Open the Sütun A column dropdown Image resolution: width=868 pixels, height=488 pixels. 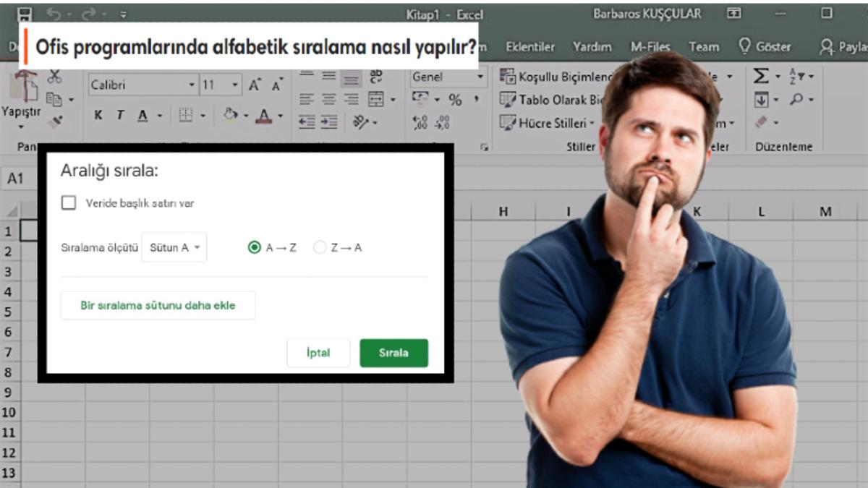point(174,247)
